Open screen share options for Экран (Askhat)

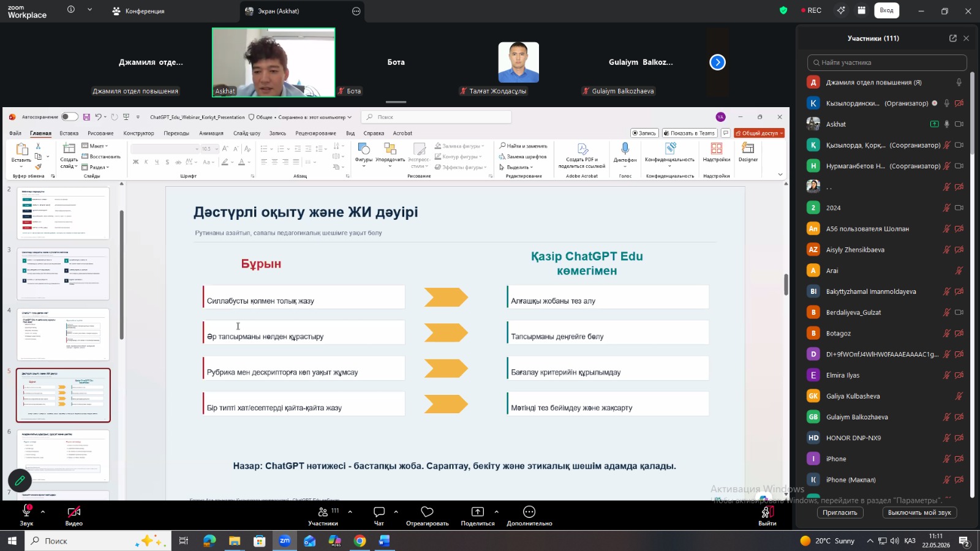coord(356,11)
